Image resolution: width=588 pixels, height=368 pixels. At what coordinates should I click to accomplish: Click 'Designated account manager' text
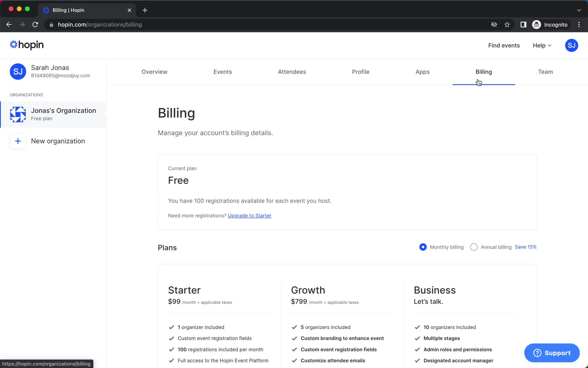pyautogui.click(x=458, y=361)
